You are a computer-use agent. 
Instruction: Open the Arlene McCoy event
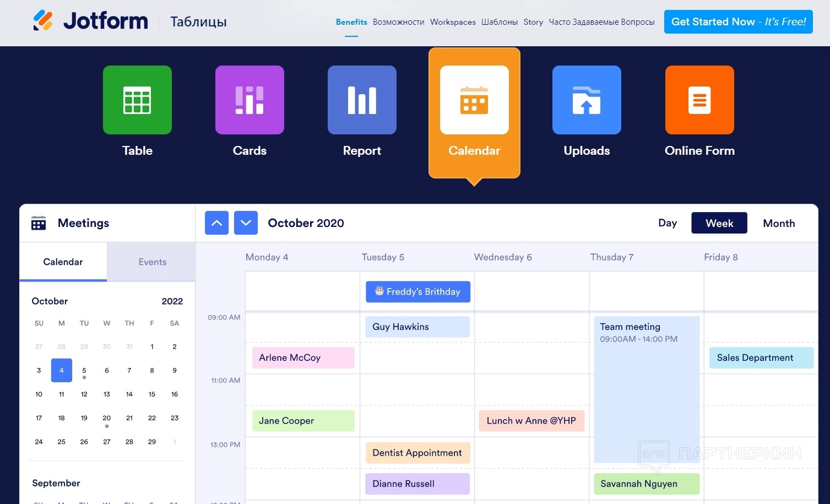point(303,358)
